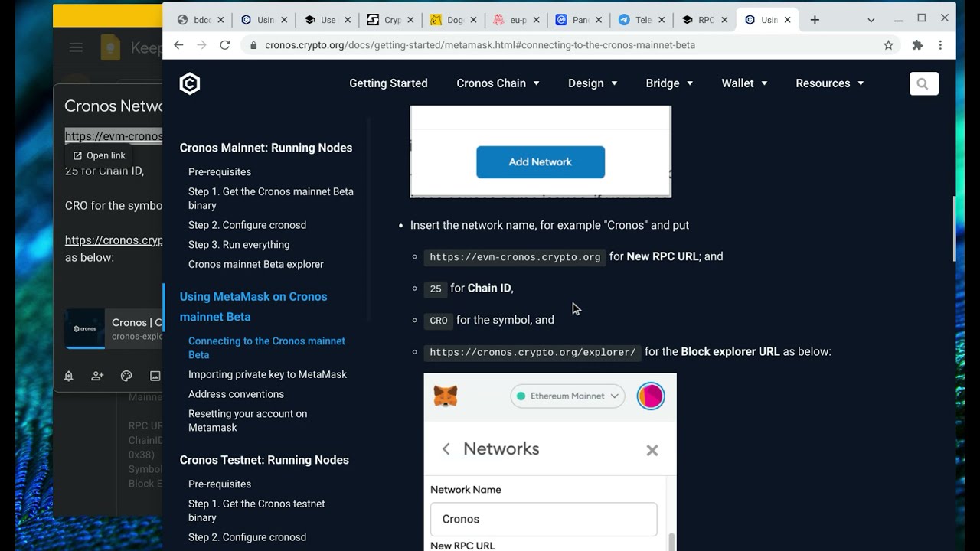Click the cronos.crypto link in Keep note
The height and width of the screenshot is (551, 980).
pos(113,240)
